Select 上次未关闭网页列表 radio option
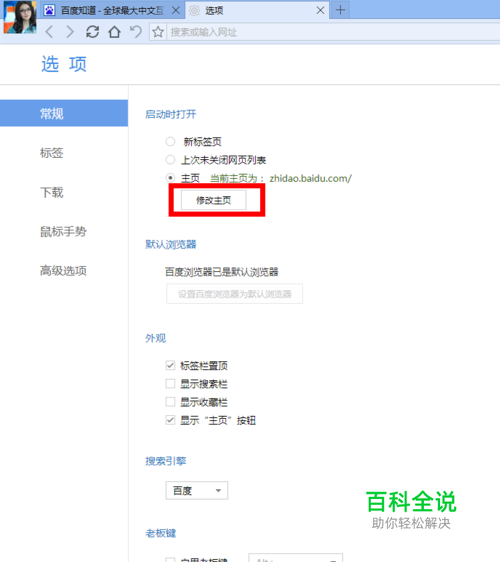This screenshot has width=500, height=562. click(170, 159)
